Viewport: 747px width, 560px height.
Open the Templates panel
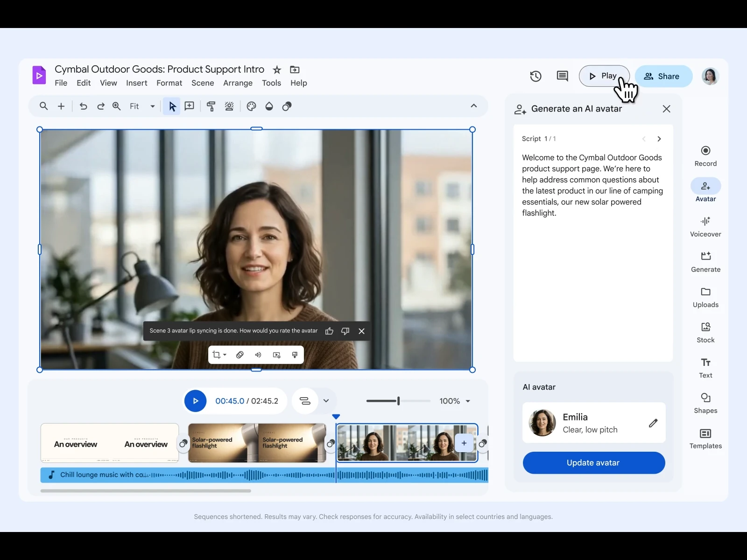(x=705, y=439)
